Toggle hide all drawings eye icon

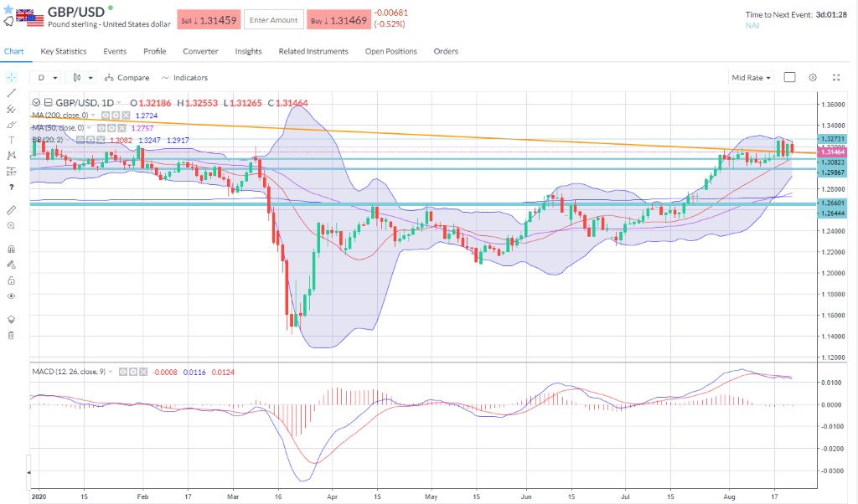12,296
